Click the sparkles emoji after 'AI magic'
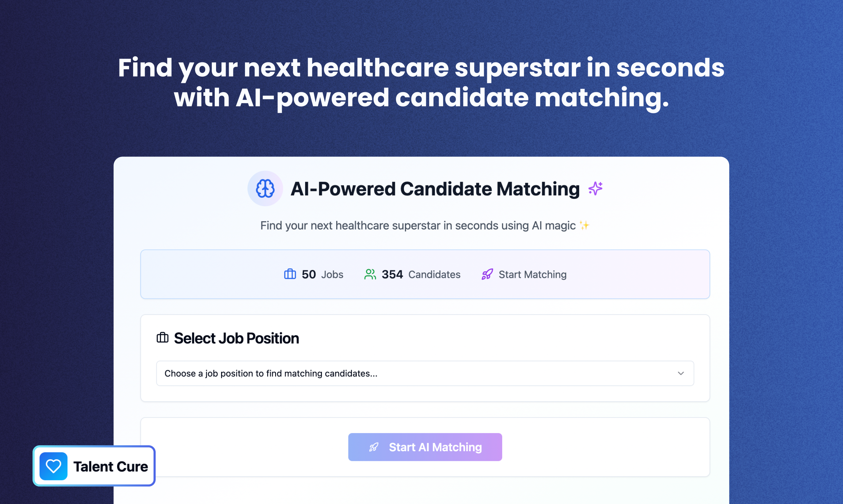This screenshot has width=843, height=504. click(584, 225)
